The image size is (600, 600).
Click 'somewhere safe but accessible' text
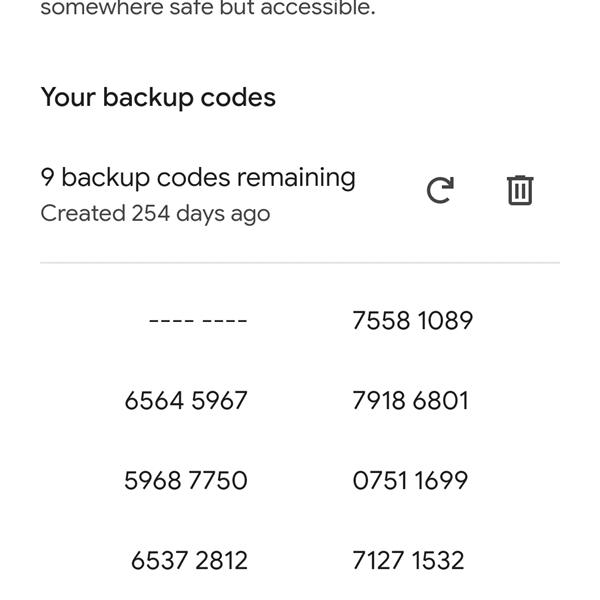pos(208,10)
